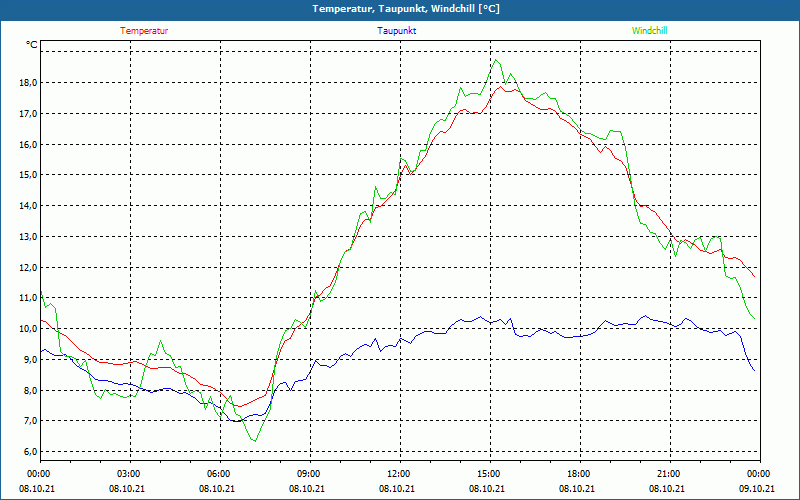Click the 03:00 time axis label
The image size is (800, 500).
(128, 474)
